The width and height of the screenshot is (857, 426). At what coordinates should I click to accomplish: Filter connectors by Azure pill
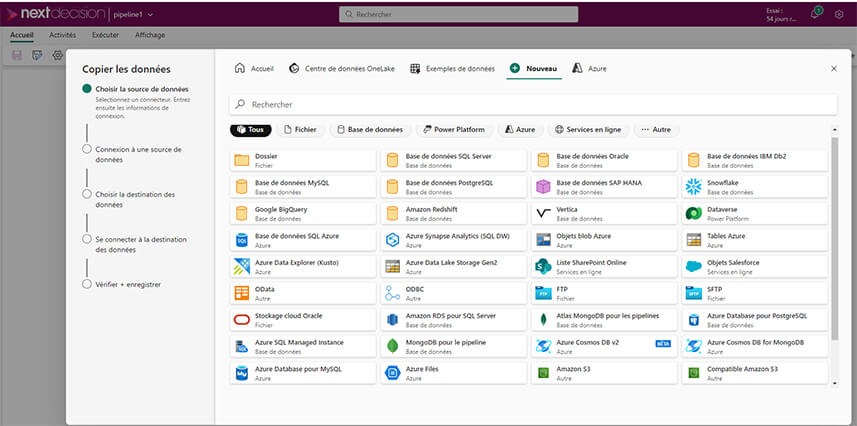coord(520,130)
